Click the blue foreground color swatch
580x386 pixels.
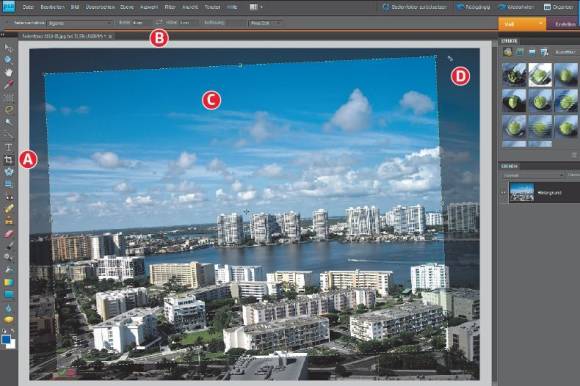[x=6, y=339]
